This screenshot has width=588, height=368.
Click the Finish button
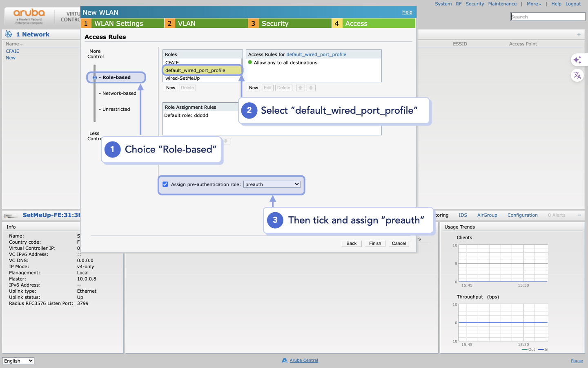coord(374,243)
